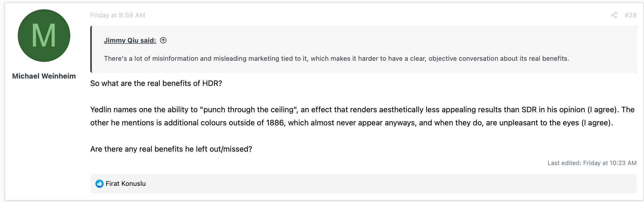Viewport: 644px width, 202px height.
Task: Click the circled up-arrow beside the quote
Action: 163,41
